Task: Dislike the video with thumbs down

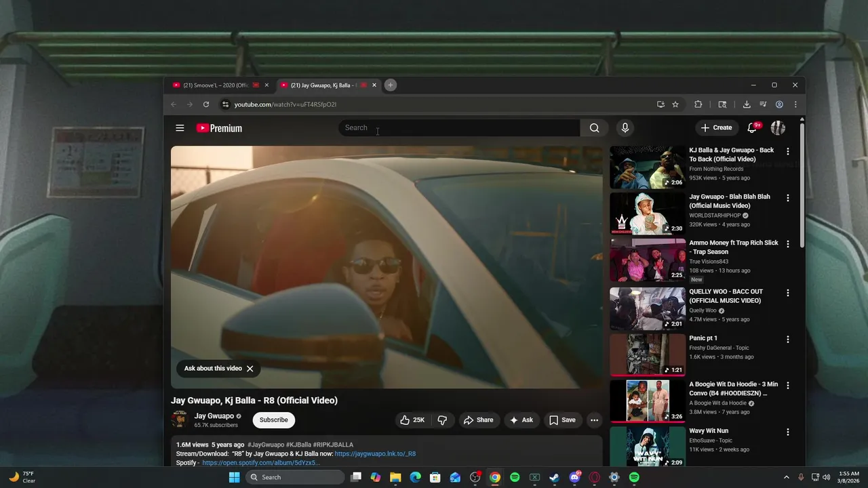Action: click(442, 420)
